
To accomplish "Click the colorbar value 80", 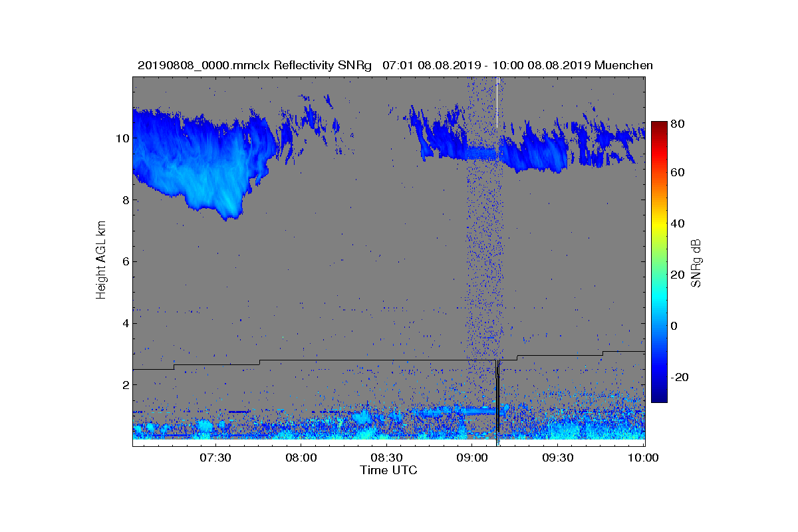I will click(678, 122).
